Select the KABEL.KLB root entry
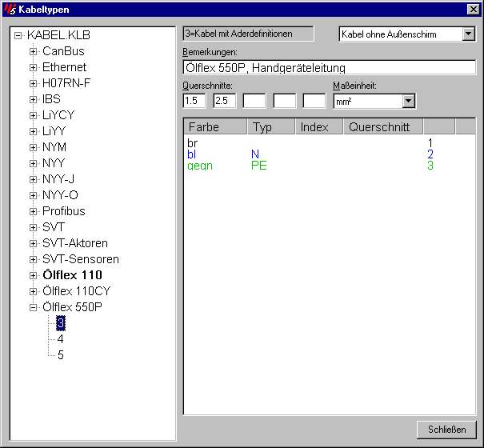 click(x=58, y=35)
